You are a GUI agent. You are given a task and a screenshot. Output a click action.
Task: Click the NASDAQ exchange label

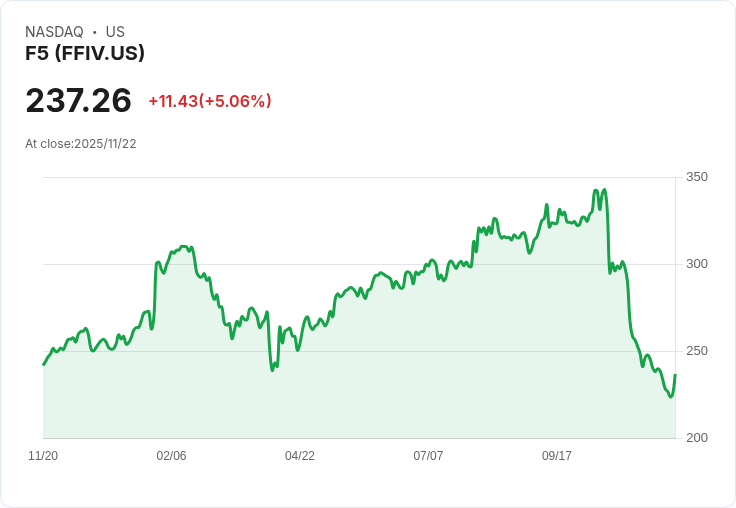tap(54, 32)
